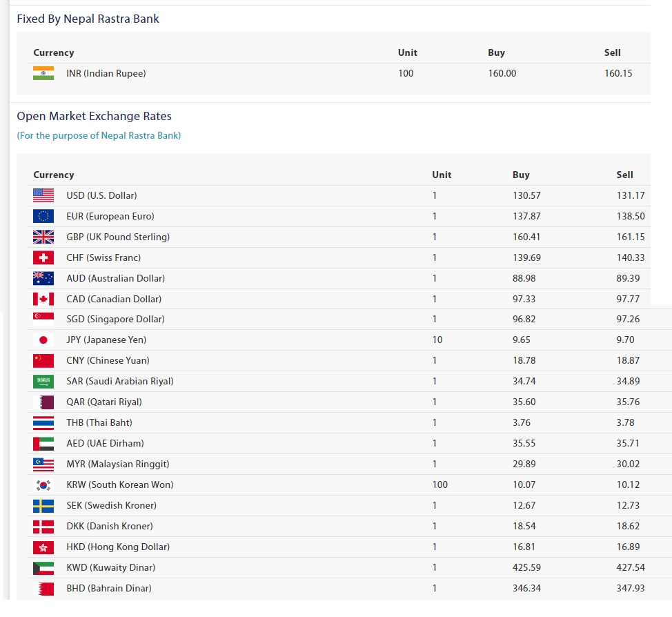Click the Sell column header in open market table
This screenshot has width=672, height=617.
tap(625, 175)
